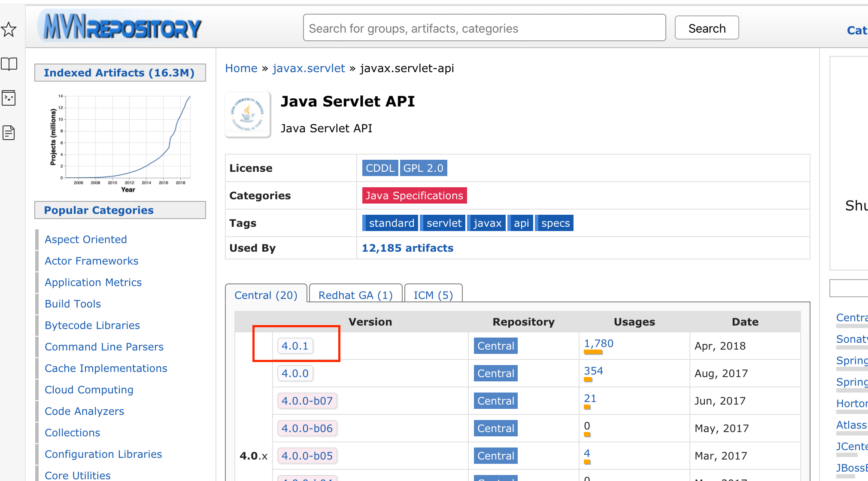
Task: Click the terminal console icon in sidebar
Action: click(x=9, y=98)
